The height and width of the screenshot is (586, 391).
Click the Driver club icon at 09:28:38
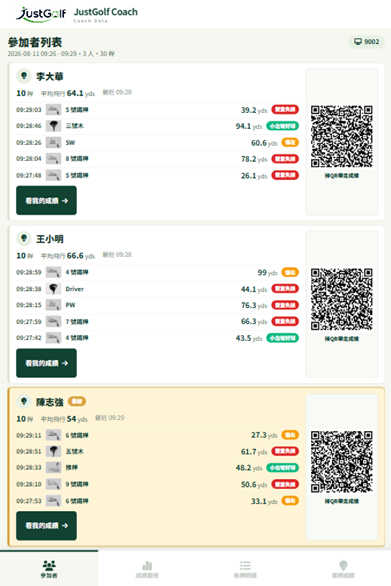53,289
